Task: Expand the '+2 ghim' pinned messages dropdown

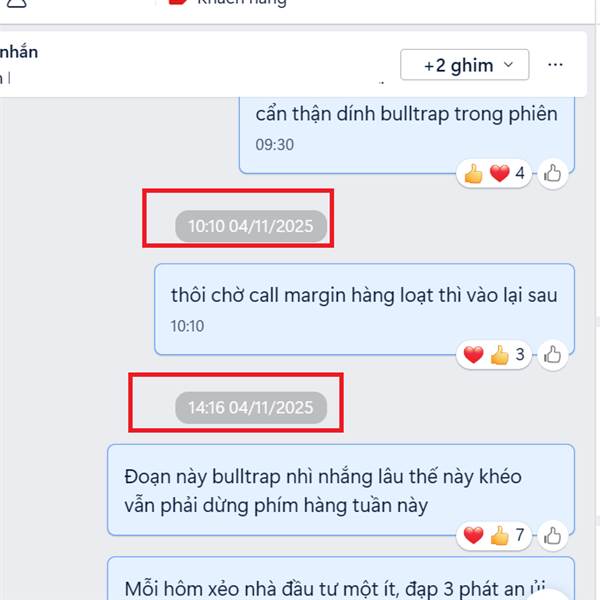Action: point(465,65)
